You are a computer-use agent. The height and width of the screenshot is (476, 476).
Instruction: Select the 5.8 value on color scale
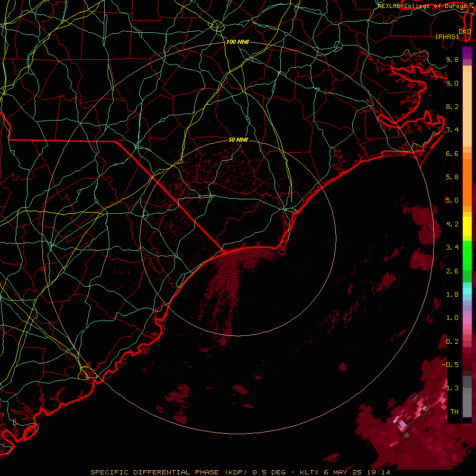click(452, 177)
